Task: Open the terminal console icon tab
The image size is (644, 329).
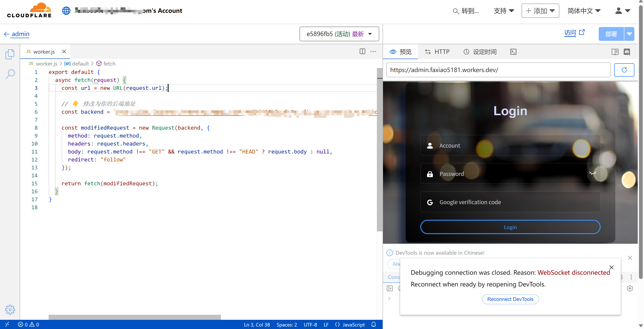Action: 513,52
